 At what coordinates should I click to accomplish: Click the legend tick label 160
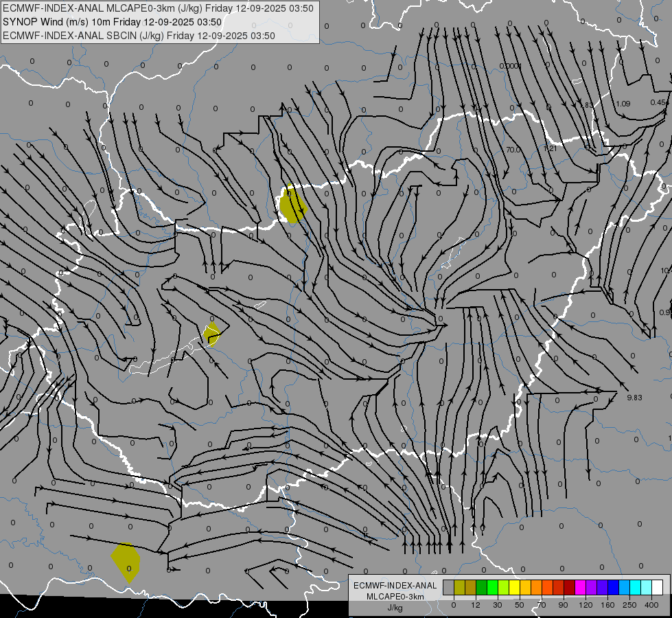[607, 605]
